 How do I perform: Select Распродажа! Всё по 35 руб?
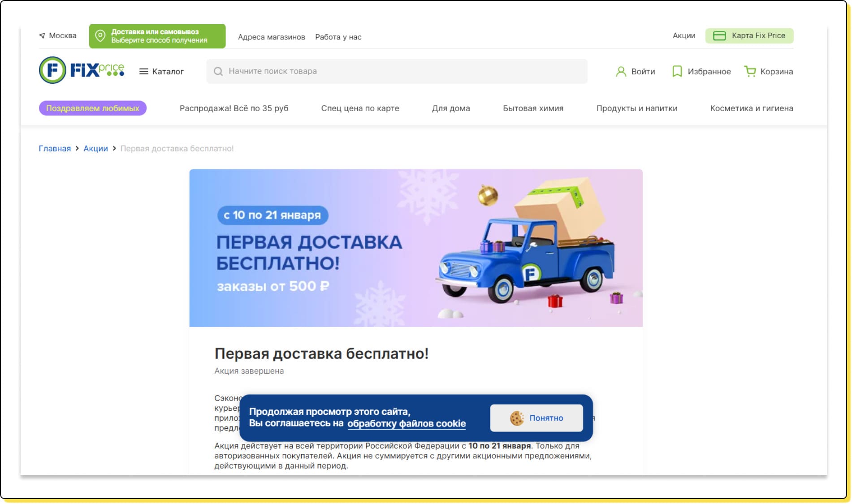[234, 108]
